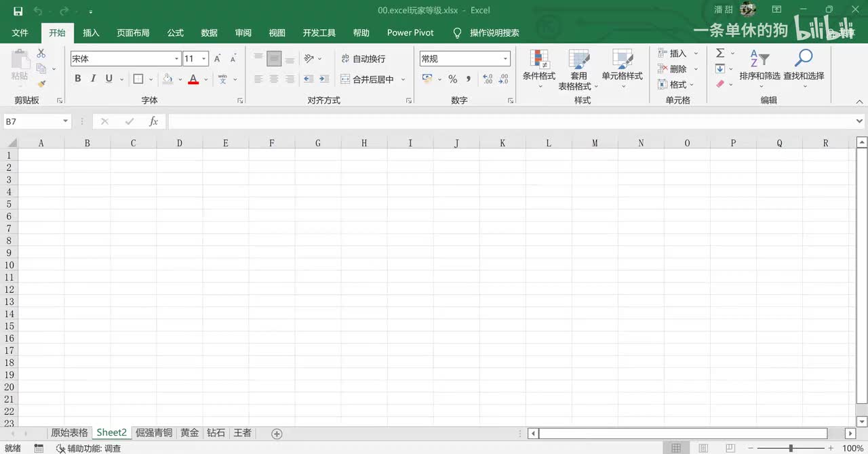Open the 文件 file menu
The height and width of the screenshot is (454, 868).
[x=20, y=33]
